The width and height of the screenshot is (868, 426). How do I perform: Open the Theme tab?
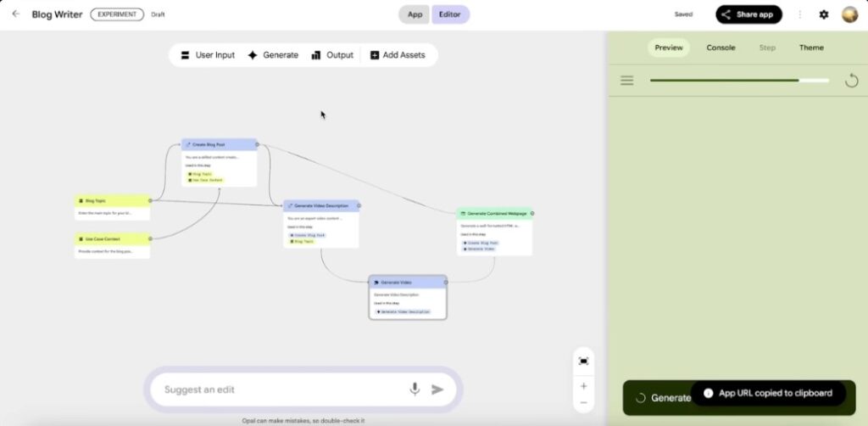pos(811,48)
